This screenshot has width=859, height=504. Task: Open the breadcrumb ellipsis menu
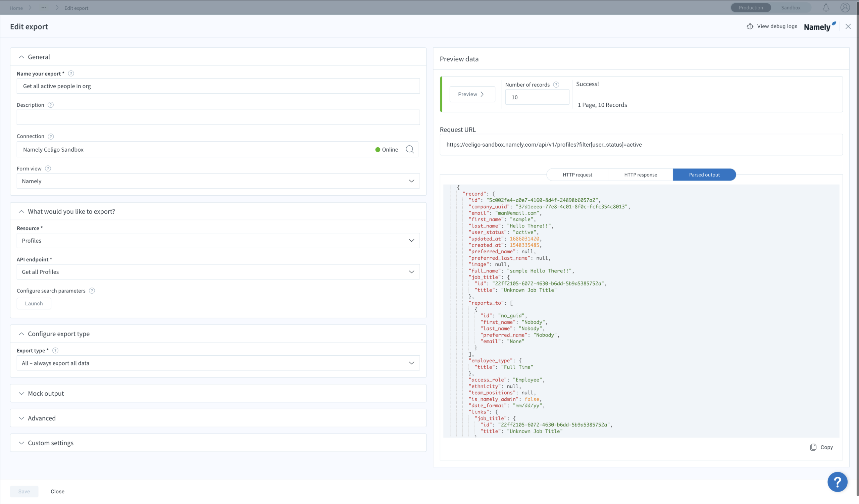(x=44, y=7)
